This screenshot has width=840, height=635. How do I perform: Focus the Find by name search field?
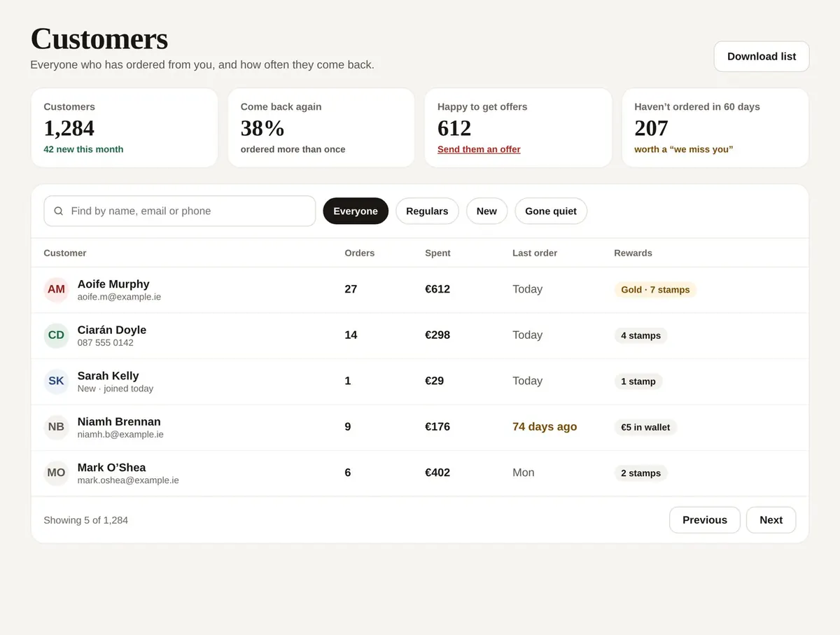tap(180, 211)
